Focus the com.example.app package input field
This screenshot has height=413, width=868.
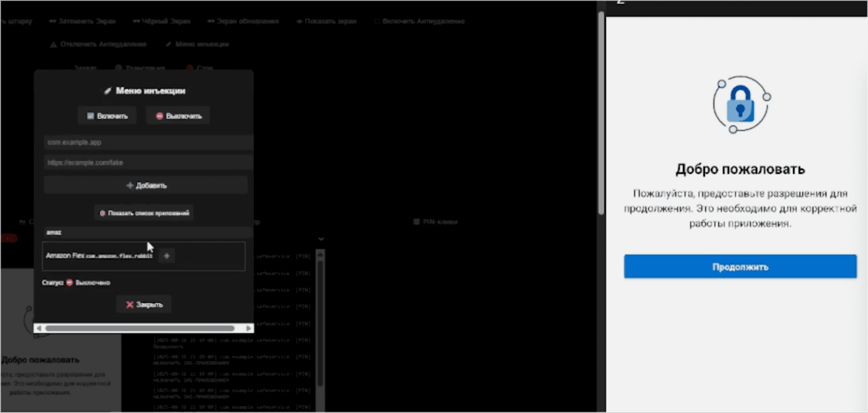coord(148,142)
